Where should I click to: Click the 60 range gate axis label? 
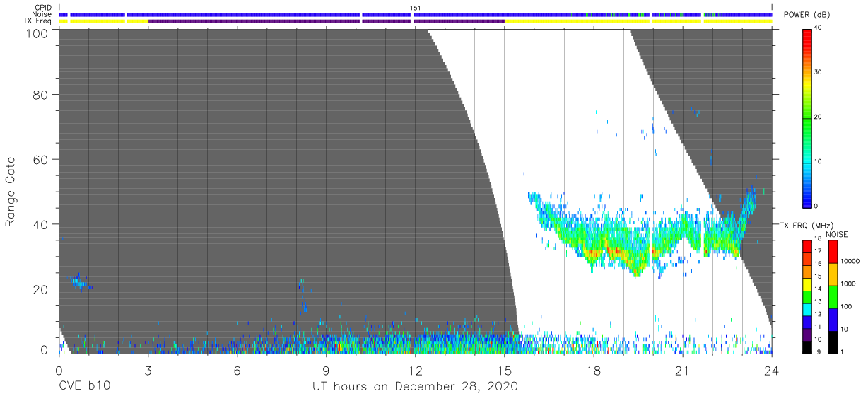[42, 159]
